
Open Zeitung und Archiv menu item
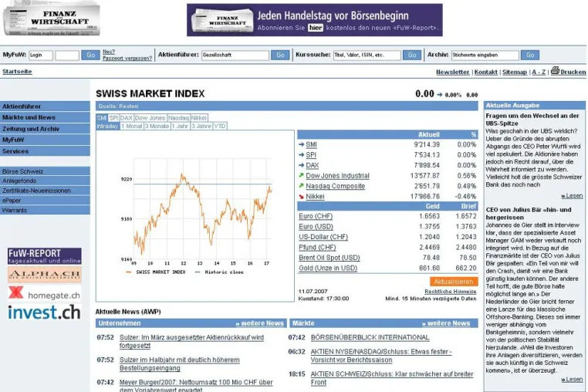45,129
